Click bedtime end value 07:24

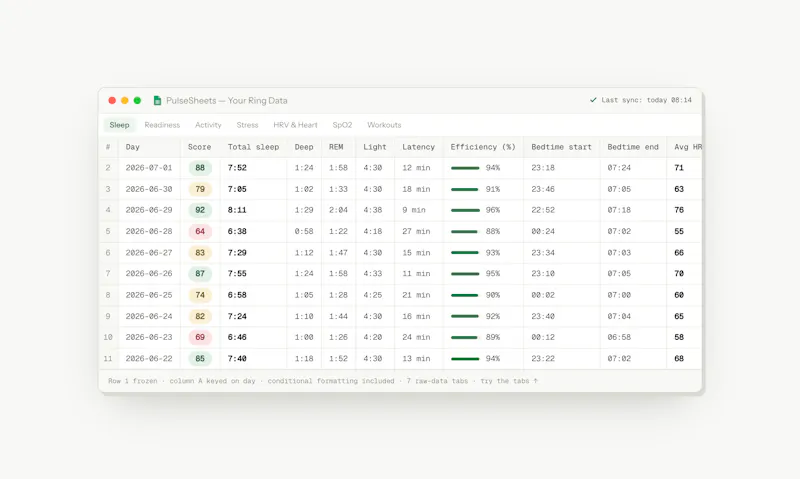pyautogui.click(x=619, y=168)
